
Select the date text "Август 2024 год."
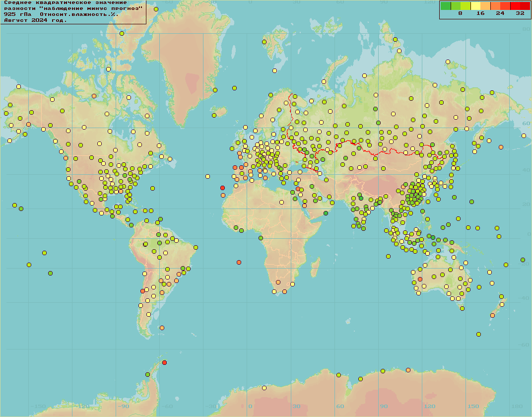pyautogui.click(x=35, y=20)
